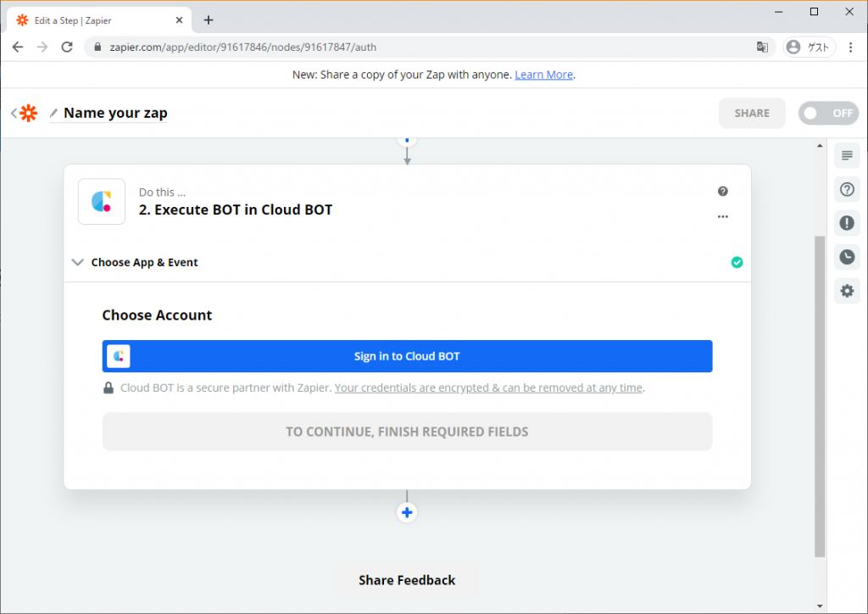Screen dimensions: 868x614
Task: Click the Share Feedback button
Action: pos(407,580)
